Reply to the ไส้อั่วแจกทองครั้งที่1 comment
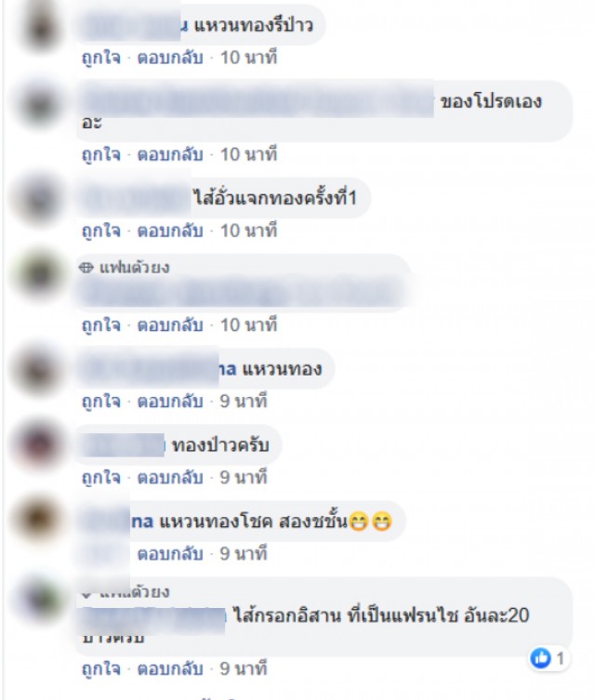 tap(169, 231)
